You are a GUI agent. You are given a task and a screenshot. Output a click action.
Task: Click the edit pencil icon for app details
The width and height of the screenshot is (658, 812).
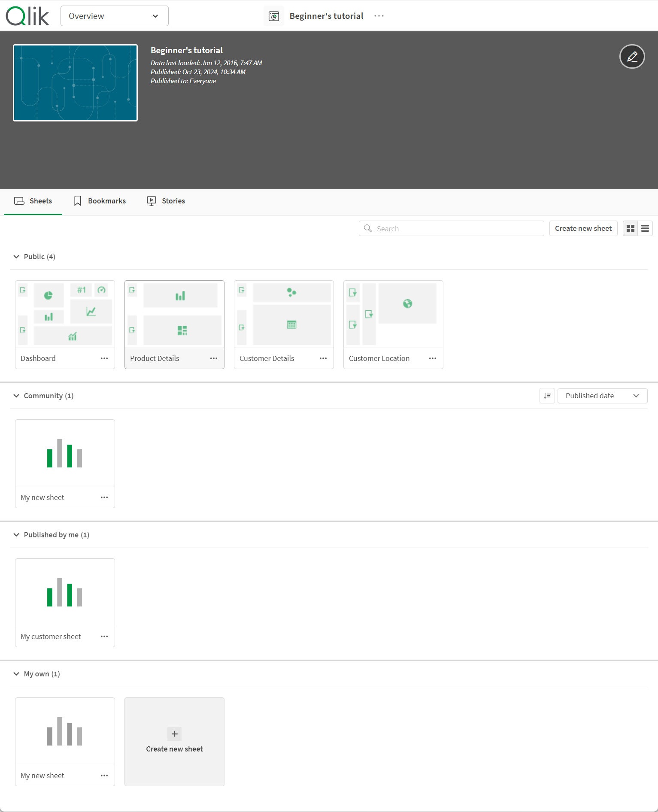click(x=632, y=57)
